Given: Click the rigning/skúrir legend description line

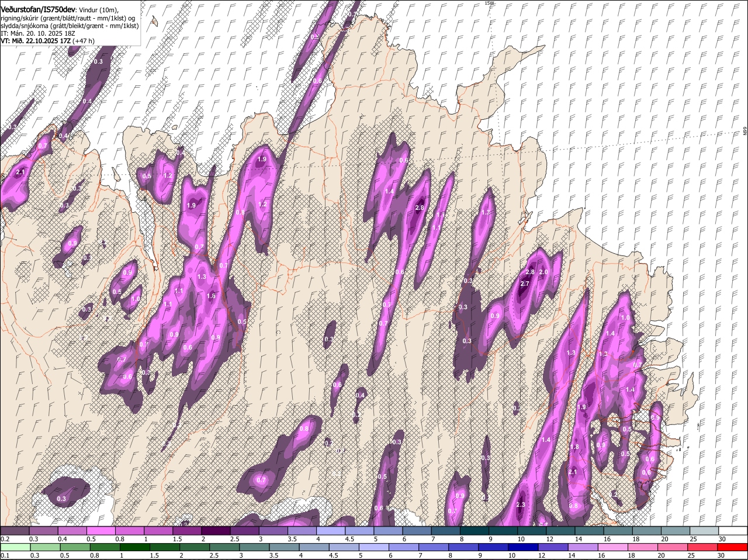Looking at the screenshot, I should 68,18.
